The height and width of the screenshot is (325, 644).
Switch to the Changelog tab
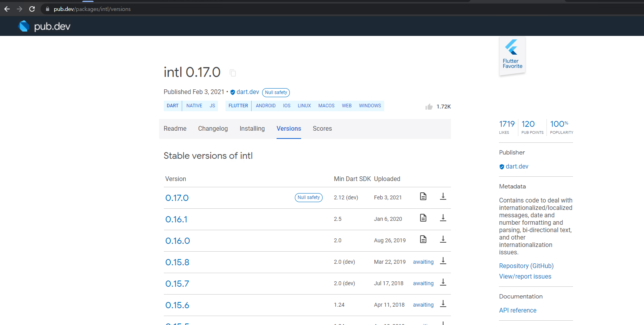pyautogui.click(x=213, y=129)
